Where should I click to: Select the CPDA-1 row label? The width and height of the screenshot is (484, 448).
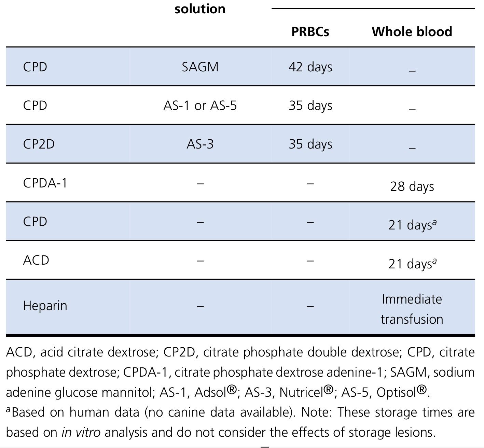tap(45, 183)
